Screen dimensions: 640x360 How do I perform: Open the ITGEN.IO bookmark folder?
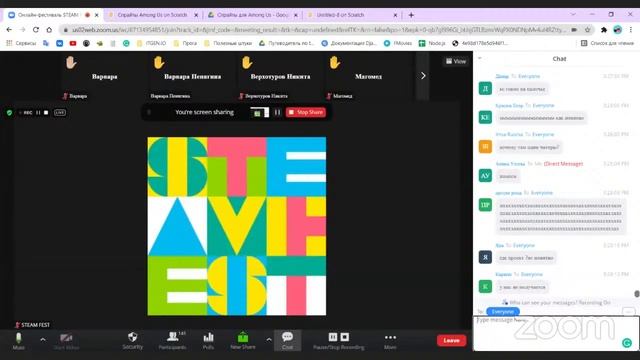(x=151, y=43)
